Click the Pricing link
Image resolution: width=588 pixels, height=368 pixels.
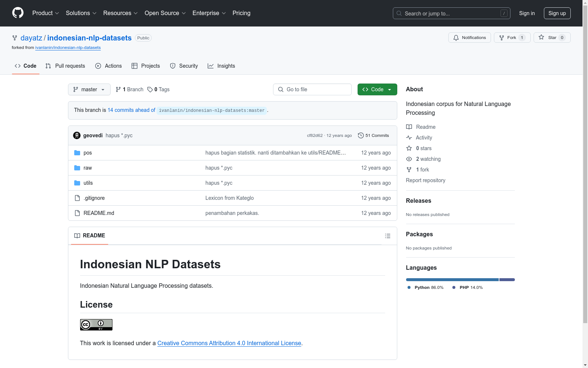point(241,13)
